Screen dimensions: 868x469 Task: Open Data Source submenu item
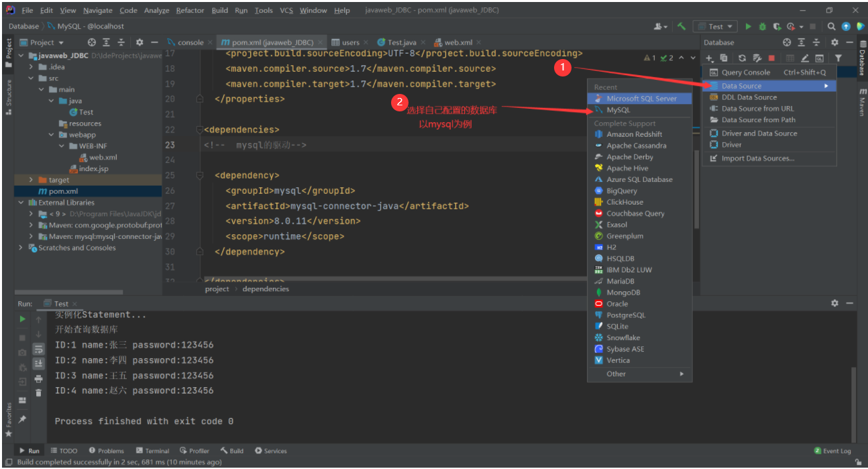coord(769,86)
